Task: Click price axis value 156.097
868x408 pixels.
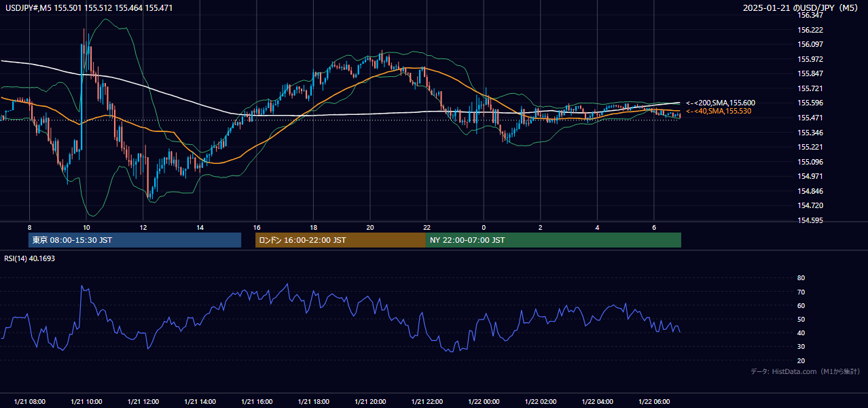Action: (810, 44)
